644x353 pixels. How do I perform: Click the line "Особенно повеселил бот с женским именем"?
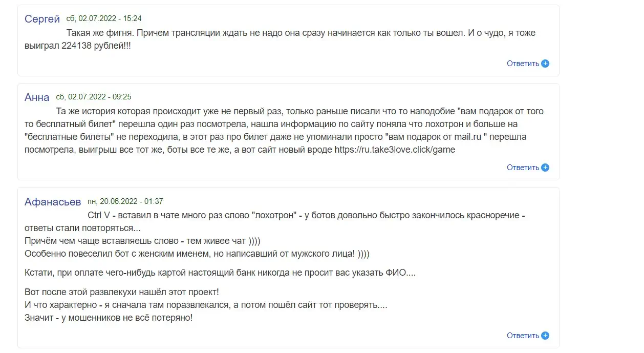(197, 254)
